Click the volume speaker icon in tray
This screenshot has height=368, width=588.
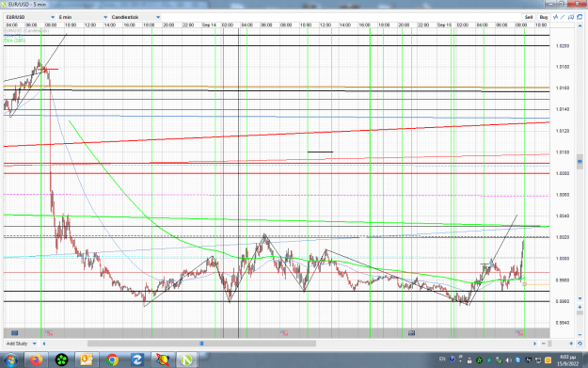tap(508, 360)
